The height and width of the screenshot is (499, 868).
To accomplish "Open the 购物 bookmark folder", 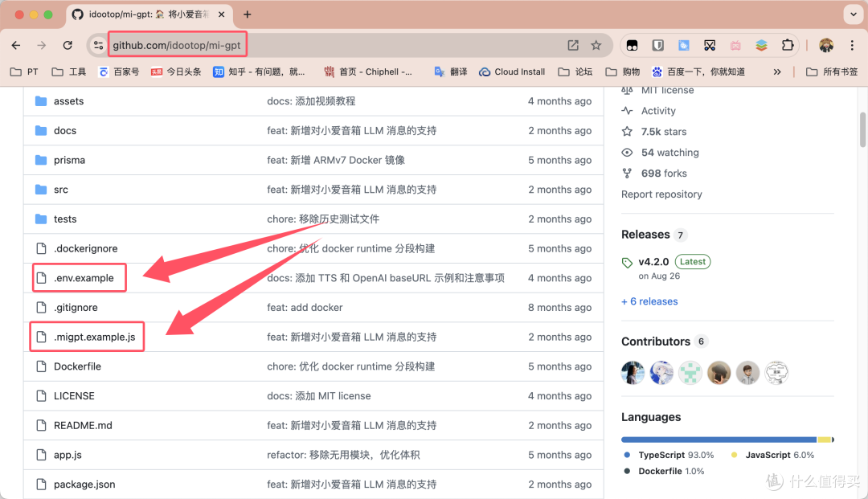I will tap(623, 72).
